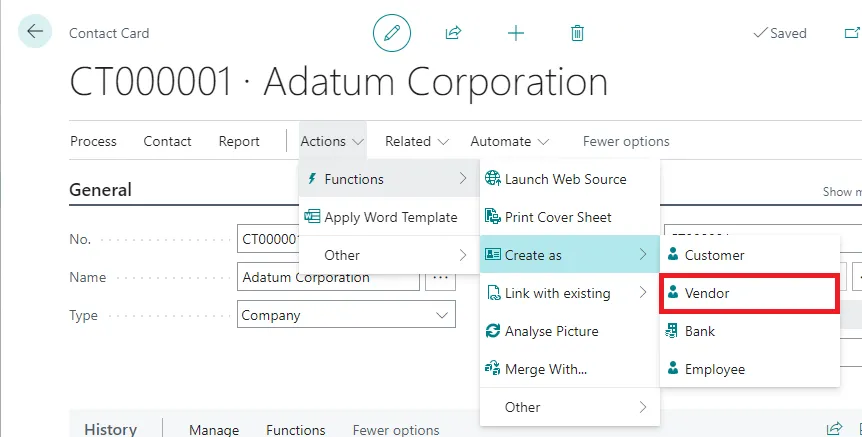
Task: Choose Print Cover Sheet
Action: tap(570, 217)
